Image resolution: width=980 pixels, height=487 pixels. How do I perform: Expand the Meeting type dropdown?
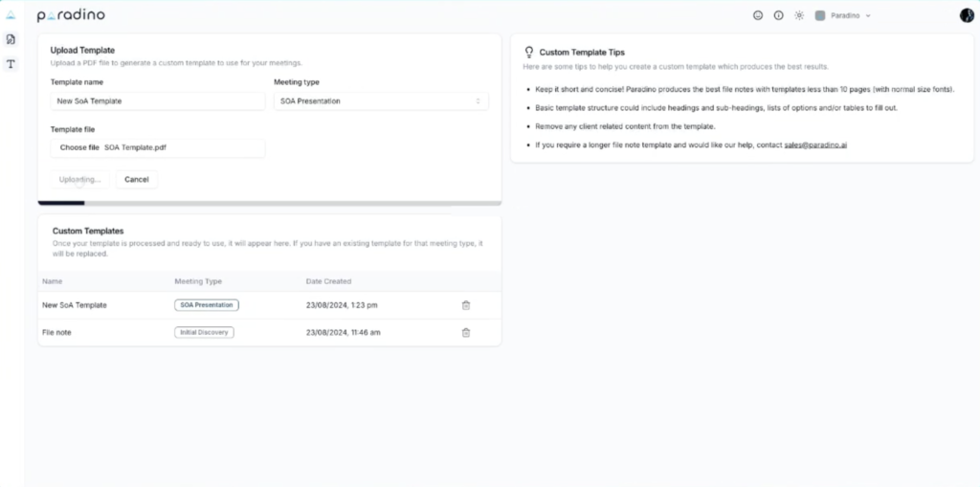coord(381,101)
